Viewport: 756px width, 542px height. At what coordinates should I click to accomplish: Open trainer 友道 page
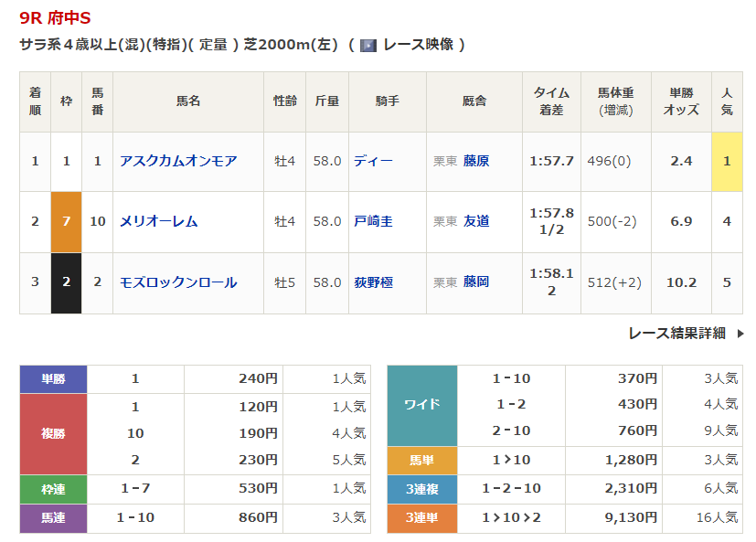pos(475,221)
